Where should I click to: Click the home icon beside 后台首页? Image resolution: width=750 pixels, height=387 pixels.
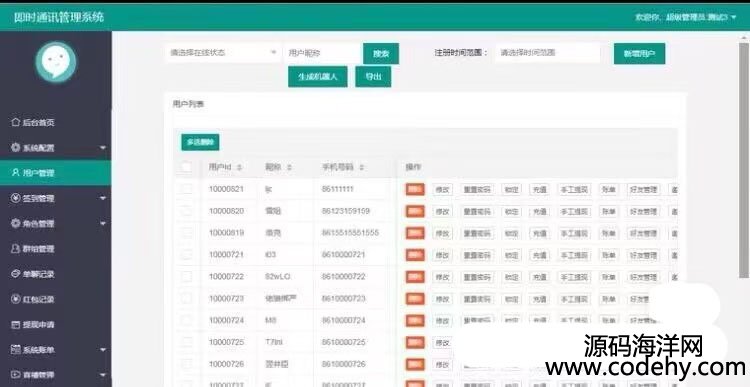click(16, 122)
